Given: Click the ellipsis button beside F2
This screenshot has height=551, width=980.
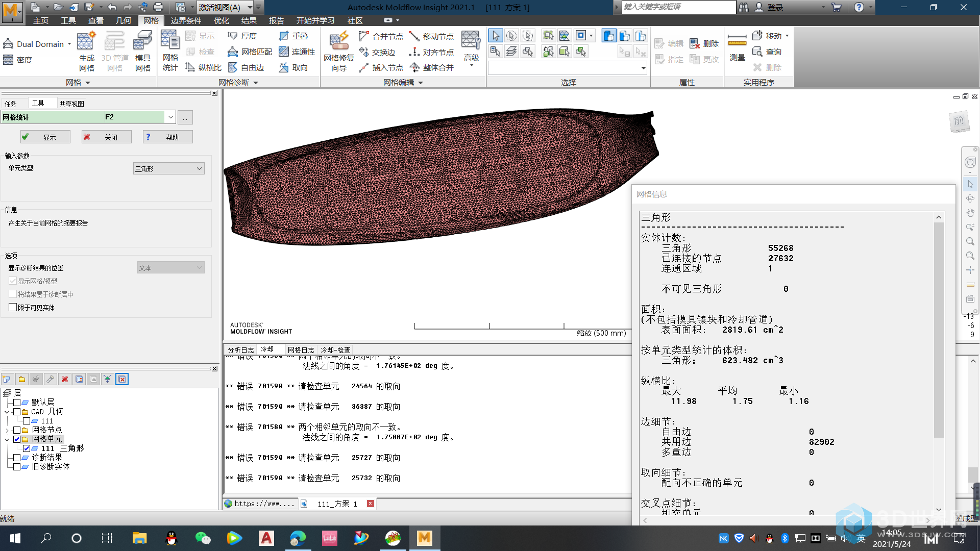Looking at the screenshot, I should pyautogui.click(x=185, y=117).
